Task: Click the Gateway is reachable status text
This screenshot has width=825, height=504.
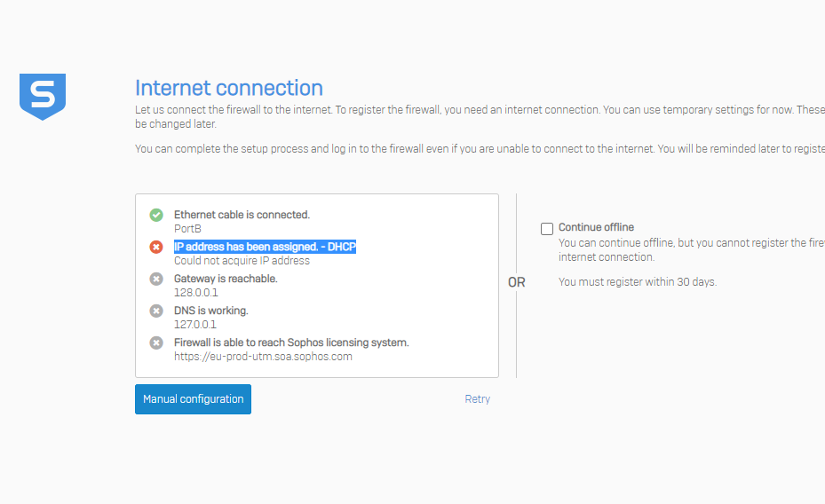Action: pos(226,279)
